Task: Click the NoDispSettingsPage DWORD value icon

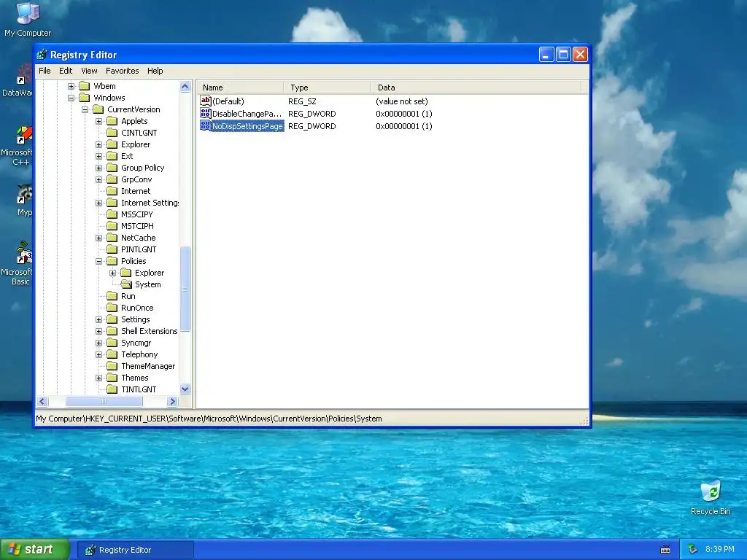Action: click(205, 125)
